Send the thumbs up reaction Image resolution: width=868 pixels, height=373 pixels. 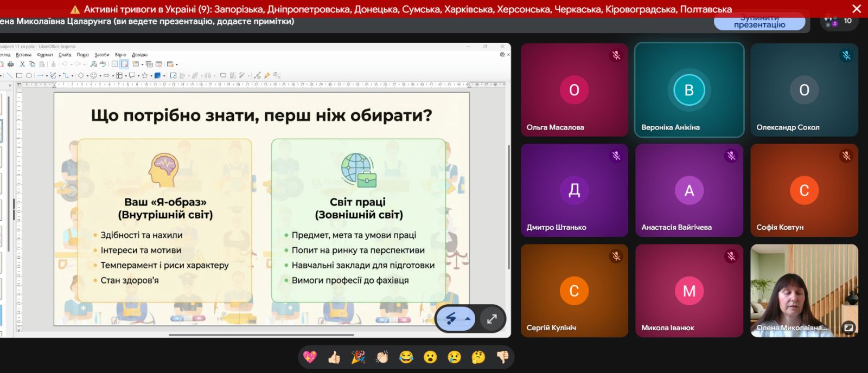(334, 357)
